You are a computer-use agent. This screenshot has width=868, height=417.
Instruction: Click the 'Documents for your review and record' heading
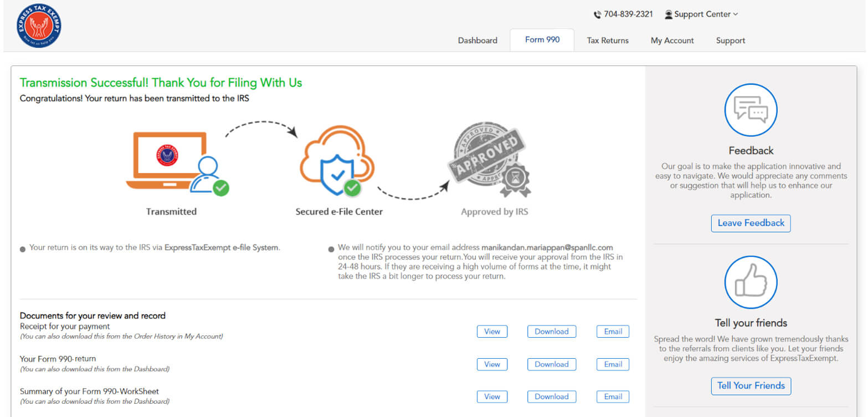pyautogui.click(x=93, y=316)
